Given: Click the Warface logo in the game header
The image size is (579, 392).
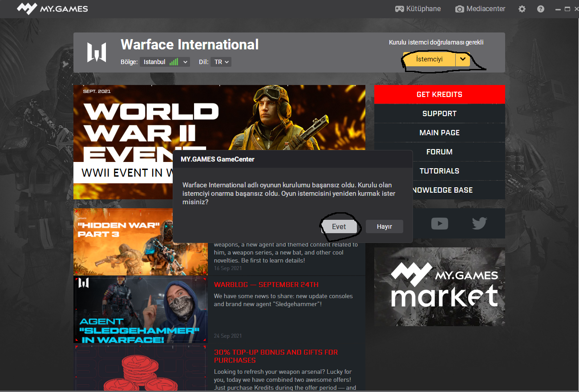Looking at the screenshot, I should point(97,53).
